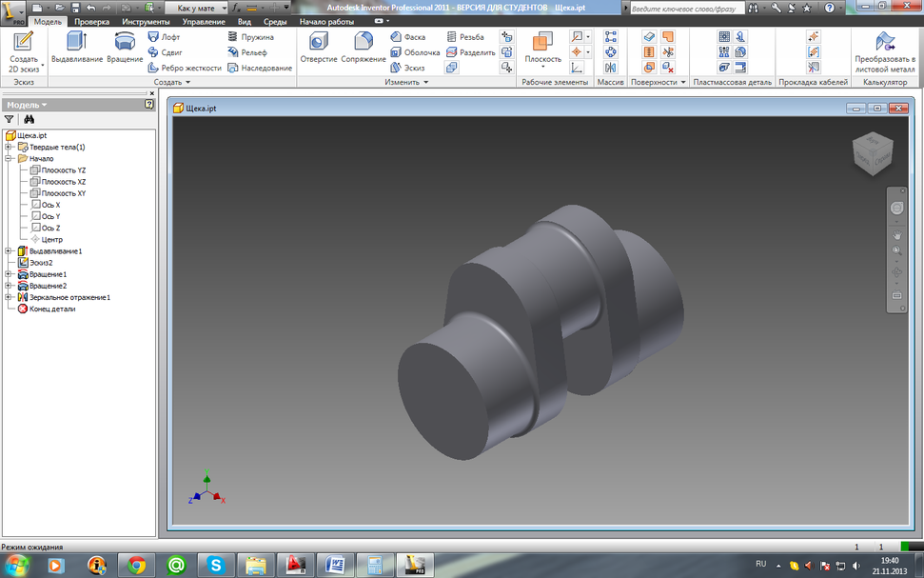
Task: Open the Вид ribbon tab
Action: point(245,21)
